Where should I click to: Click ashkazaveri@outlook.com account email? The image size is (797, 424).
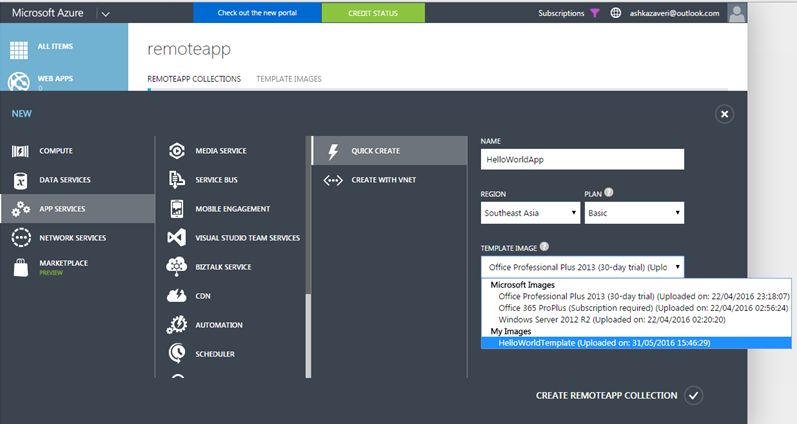tap(675, 13)
